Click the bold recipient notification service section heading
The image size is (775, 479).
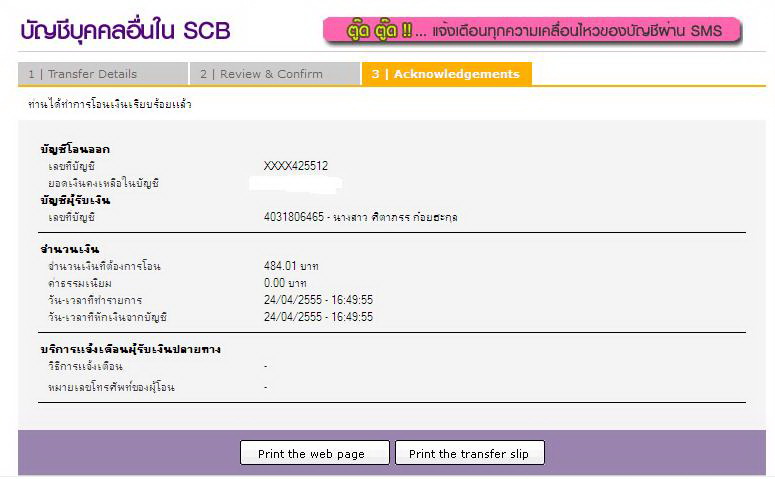[x=130, y=349]
